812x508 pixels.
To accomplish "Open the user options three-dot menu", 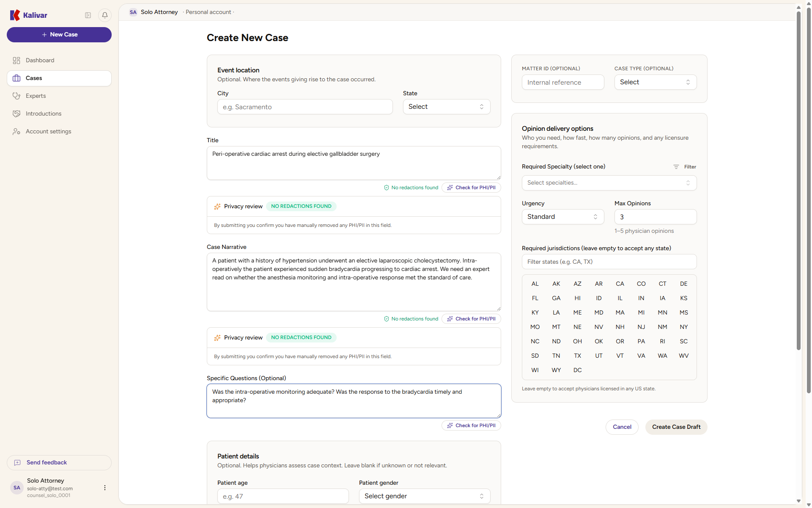I will pyautogui.click(x=105, y=488).
